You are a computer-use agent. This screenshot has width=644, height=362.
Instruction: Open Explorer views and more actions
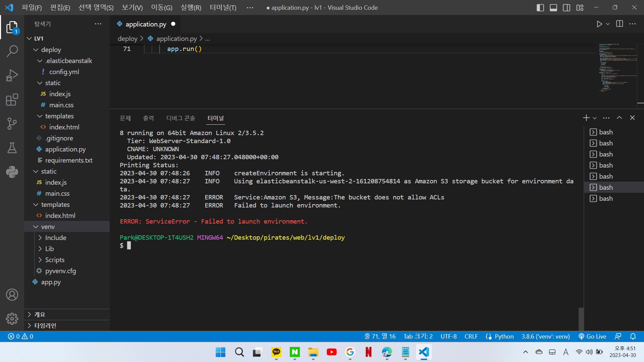tap(98, 24)
